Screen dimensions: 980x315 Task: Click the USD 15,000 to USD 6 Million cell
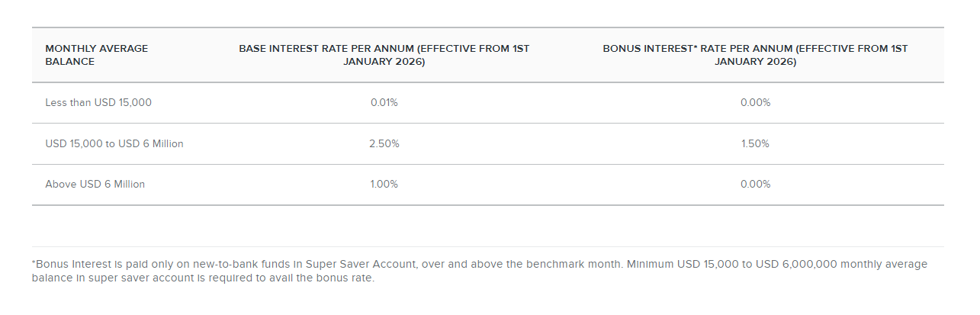point(114,143)
